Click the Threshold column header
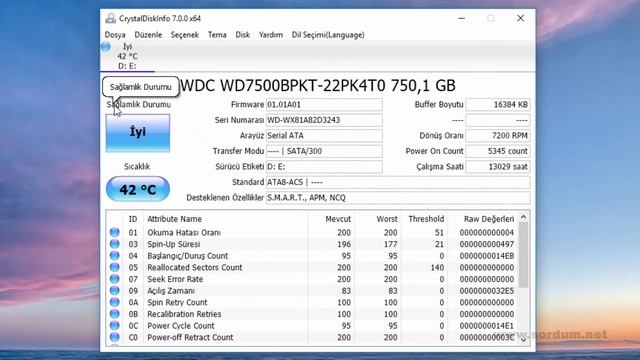This screenshot has width=640, height=360. (426, 219)
